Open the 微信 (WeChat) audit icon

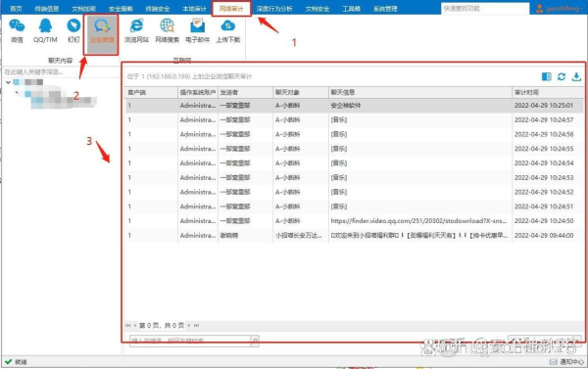tap(17, 30)
